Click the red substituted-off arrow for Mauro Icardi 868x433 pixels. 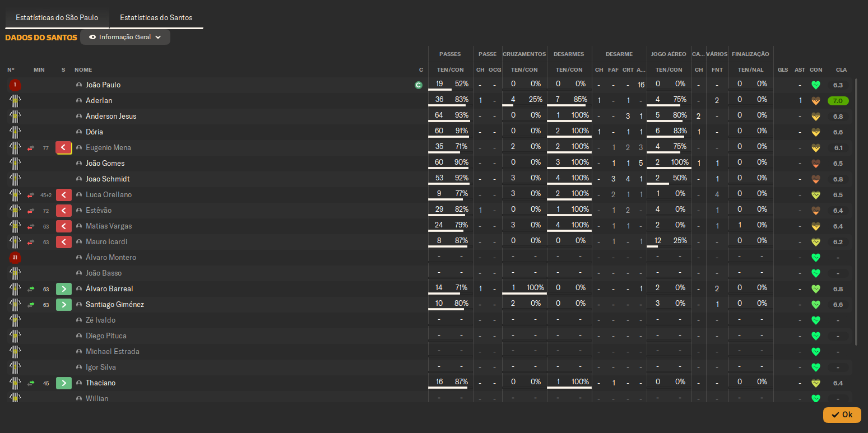[64, 242]
